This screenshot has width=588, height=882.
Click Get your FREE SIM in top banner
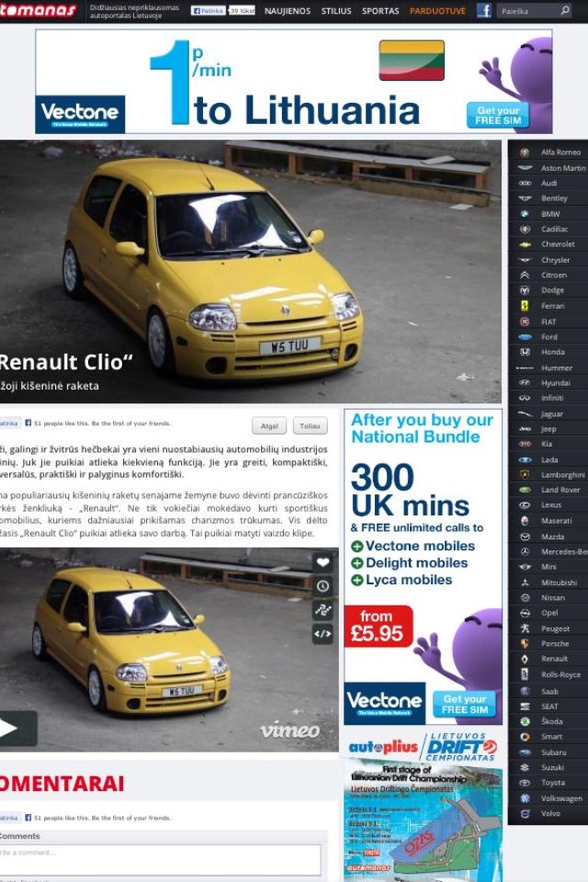[497, 116]
